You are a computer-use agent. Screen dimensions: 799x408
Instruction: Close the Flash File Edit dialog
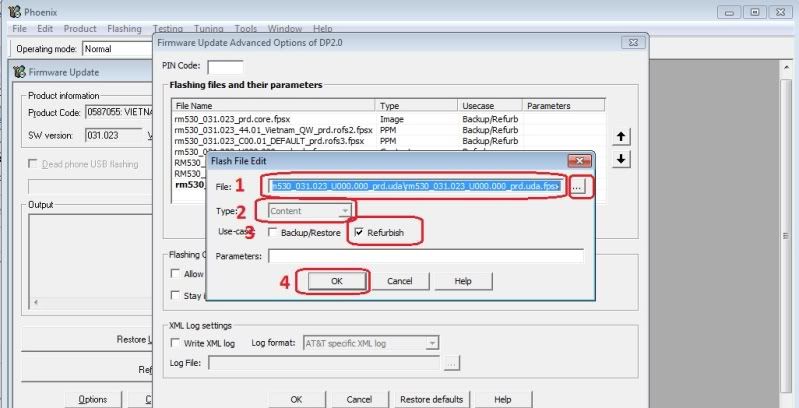tap(579, 161)
